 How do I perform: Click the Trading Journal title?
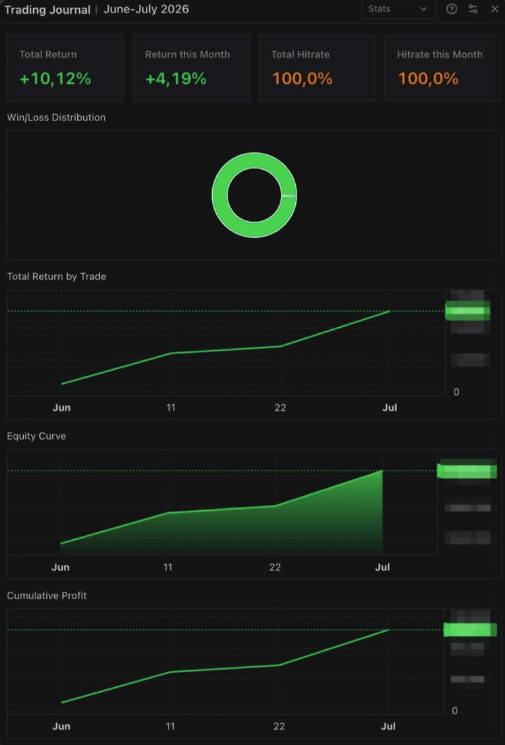(x=47, y=10)
